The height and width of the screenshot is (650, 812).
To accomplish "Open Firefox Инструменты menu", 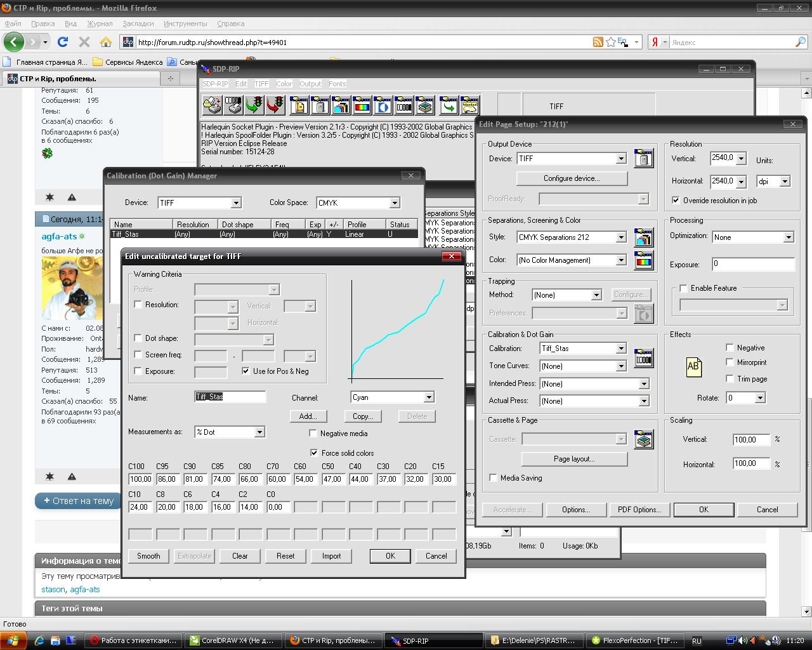I will coord(185,23).
